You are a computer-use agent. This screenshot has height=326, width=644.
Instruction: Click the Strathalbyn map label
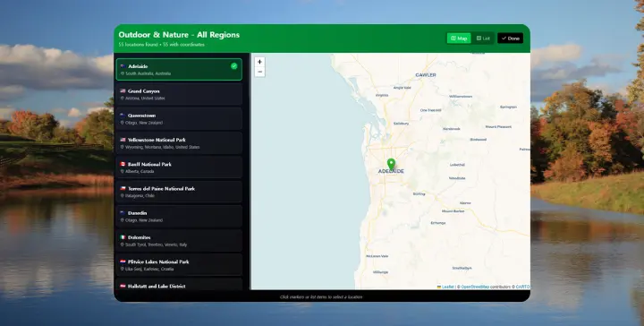[462, 268]
